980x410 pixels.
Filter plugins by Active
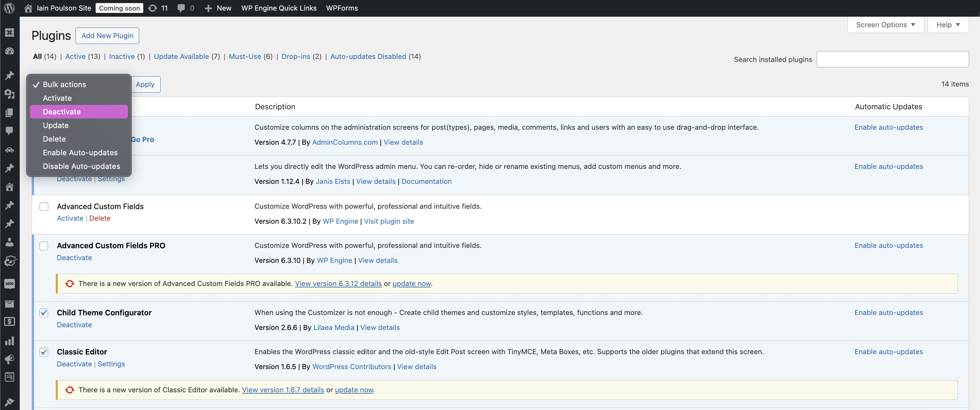75,56
